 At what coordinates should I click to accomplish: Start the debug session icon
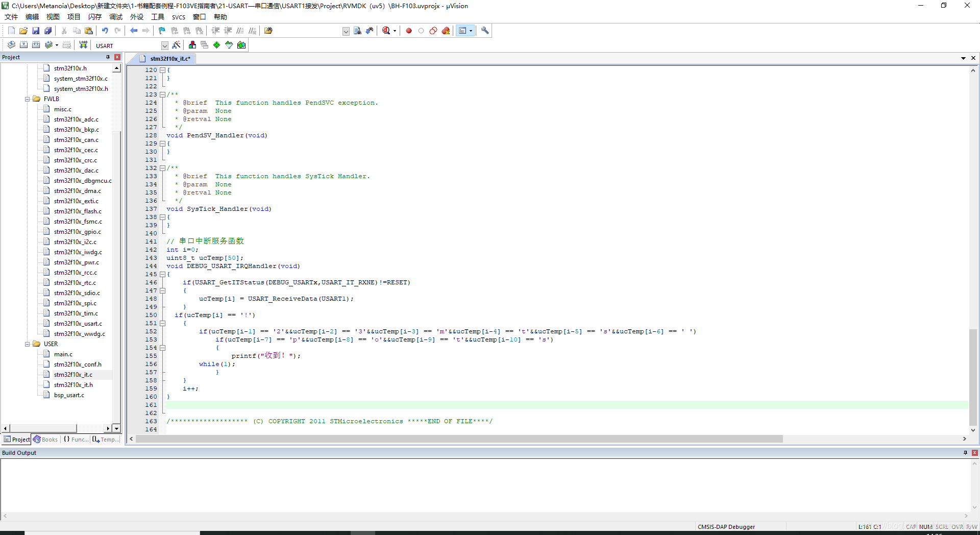386,31
